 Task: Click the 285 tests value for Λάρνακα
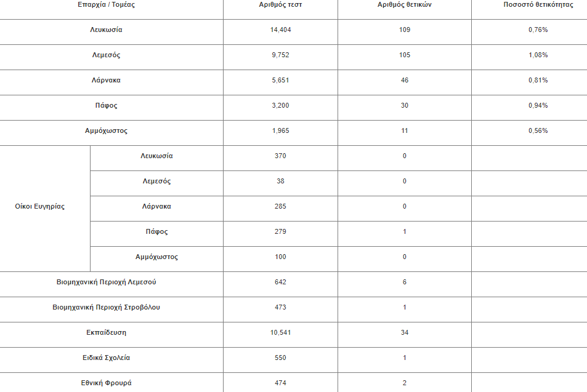(x=280, y=207)
